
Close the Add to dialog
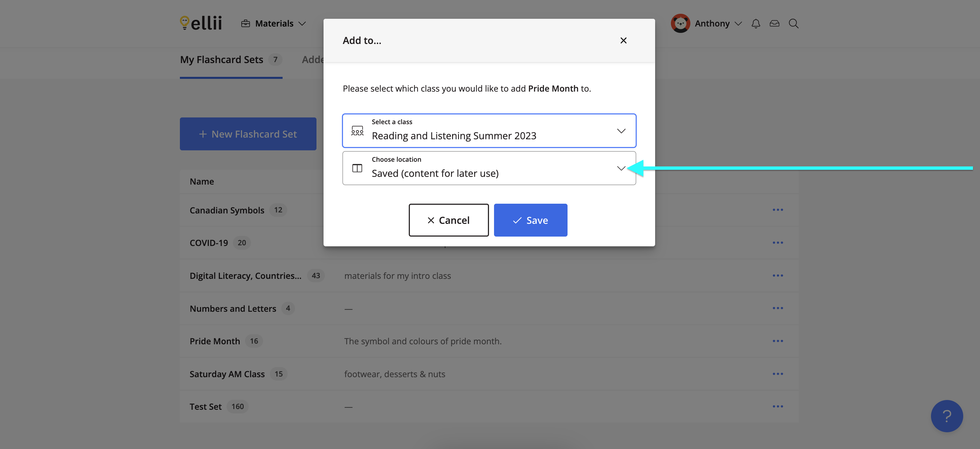[624, 40]
